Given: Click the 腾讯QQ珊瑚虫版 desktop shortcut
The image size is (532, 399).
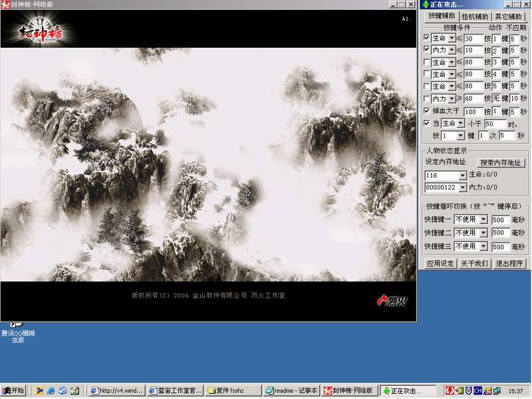Looking at the screenshot, I should point(18,332).
